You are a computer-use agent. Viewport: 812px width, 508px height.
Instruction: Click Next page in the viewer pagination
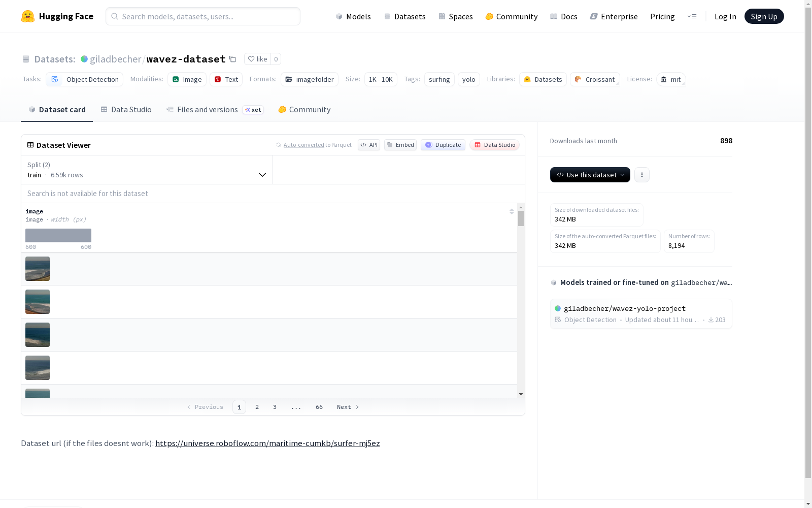pos(348,407)
